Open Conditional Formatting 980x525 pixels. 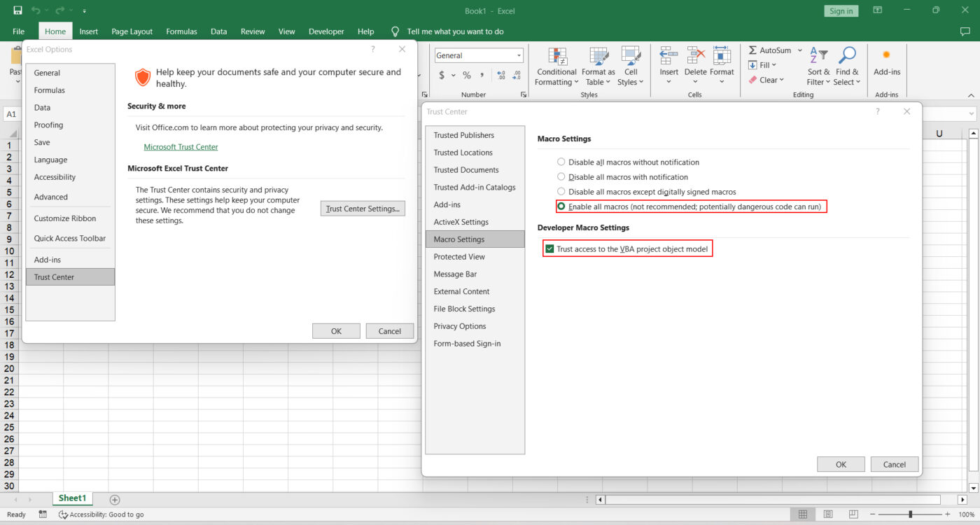coord(556,66)
